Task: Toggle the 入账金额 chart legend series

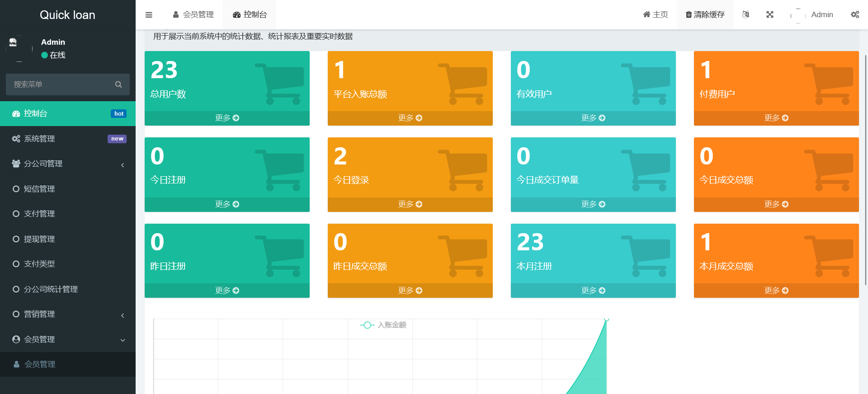Action: 383,325
